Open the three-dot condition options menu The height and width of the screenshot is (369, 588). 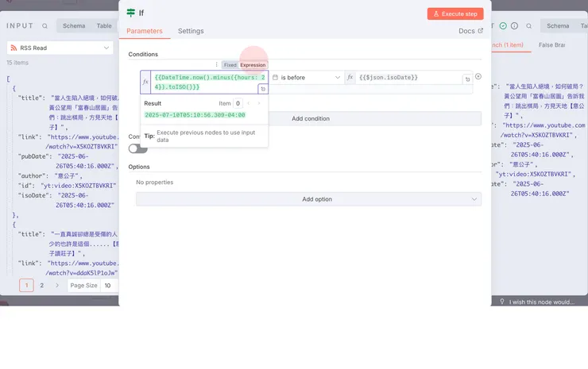click(216, 64)
